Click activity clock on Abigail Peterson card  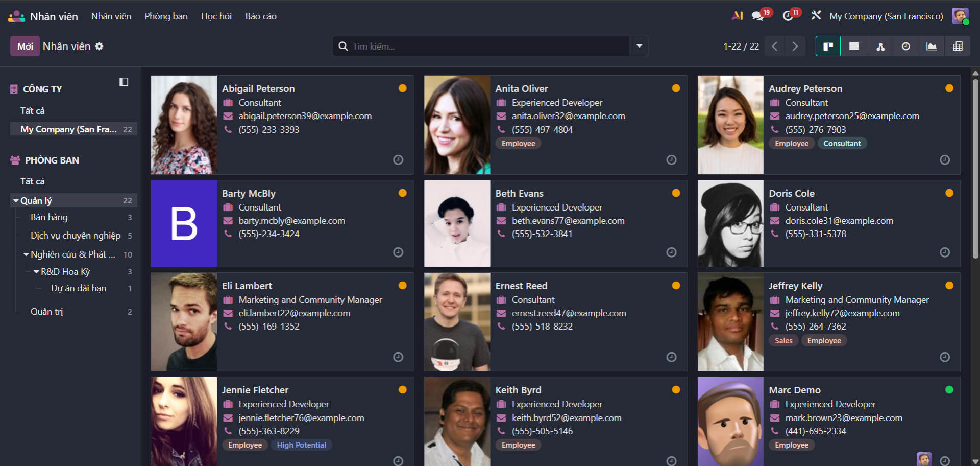(x=398, y=160)
